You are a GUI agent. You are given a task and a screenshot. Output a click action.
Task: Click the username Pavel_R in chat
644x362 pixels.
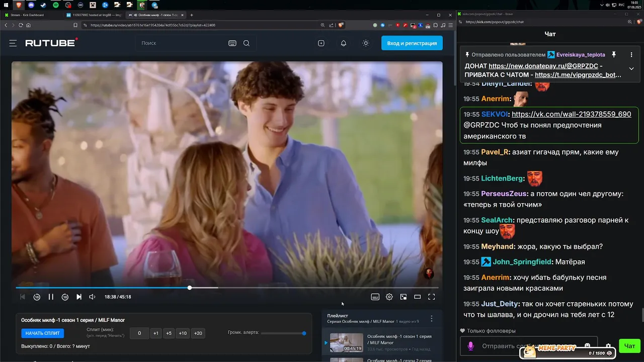point(496,152)
